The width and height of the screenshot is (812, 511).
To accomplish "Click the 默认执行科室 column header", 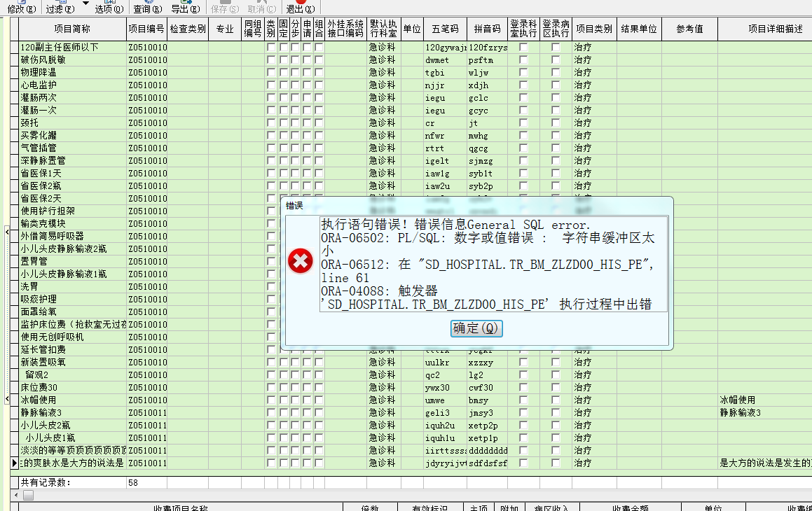I will [x=384, y=29].
